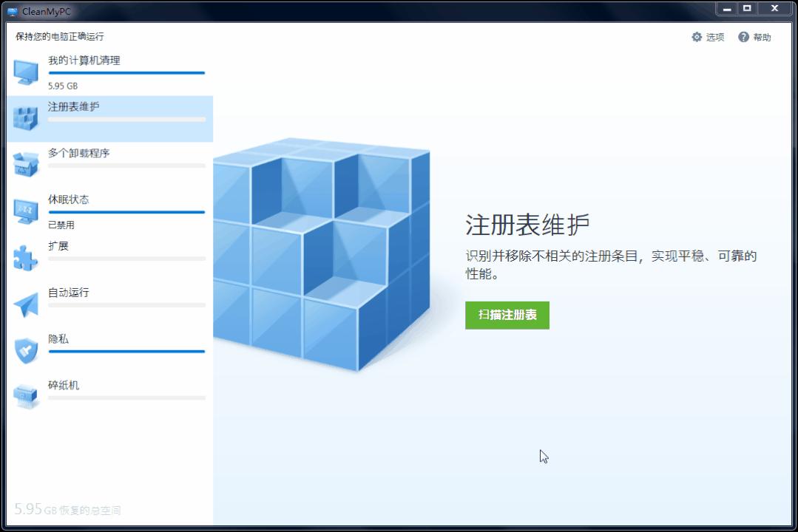This screenshot has width=798, height=532.
Task: Select the 隐私 privacy shield icon
Action: (25, 350)
